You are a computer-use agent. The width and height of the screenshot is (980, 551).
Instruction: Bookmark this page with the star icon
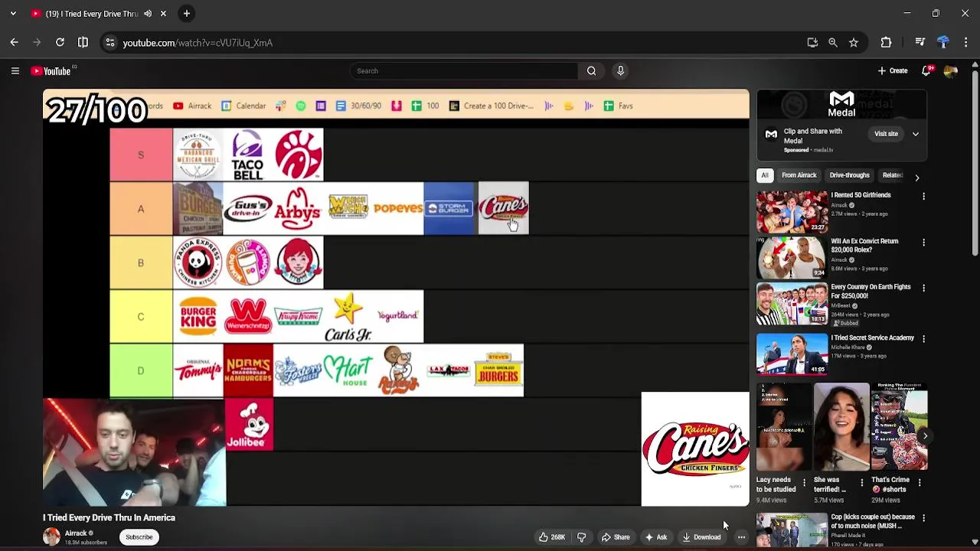(854, 43)
